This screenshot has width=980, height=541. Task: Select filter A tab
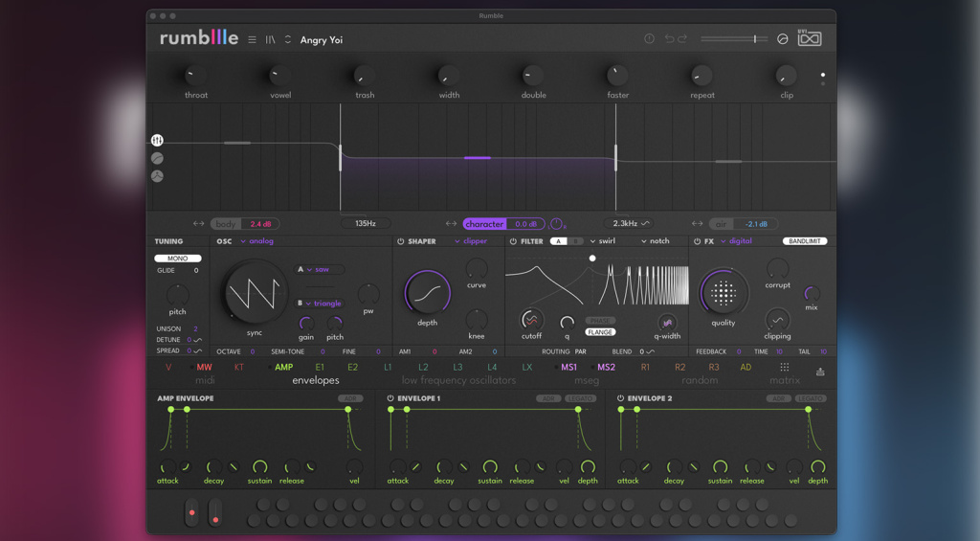pos(559,241)
